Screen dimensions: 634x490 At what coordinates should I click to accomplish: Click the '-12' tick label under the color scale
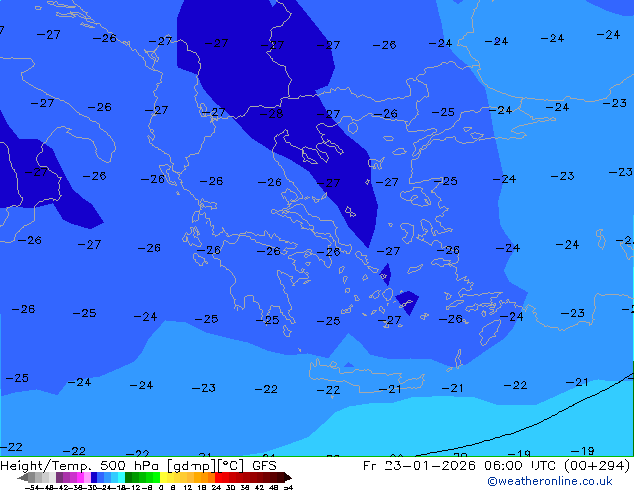pos(135,487)
